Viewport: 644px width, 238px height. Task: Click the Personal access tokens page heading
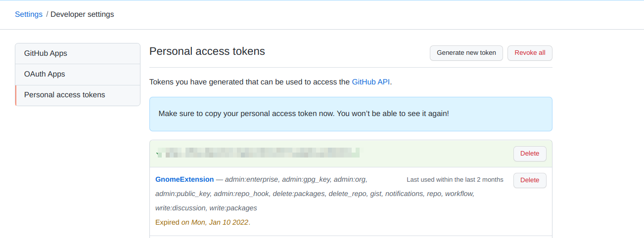click(x=207, y=51)
